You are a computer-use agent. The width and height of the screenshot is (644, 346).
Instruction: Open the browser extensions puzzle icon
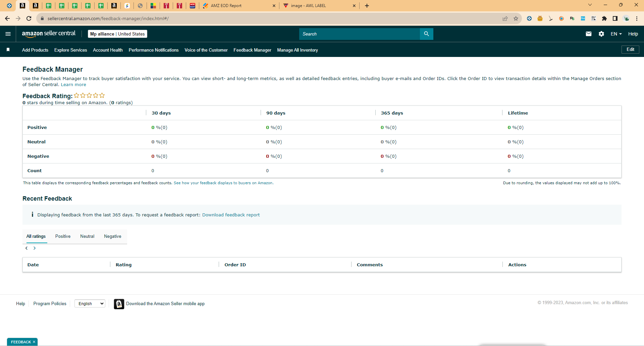click(x=604, y=18)
